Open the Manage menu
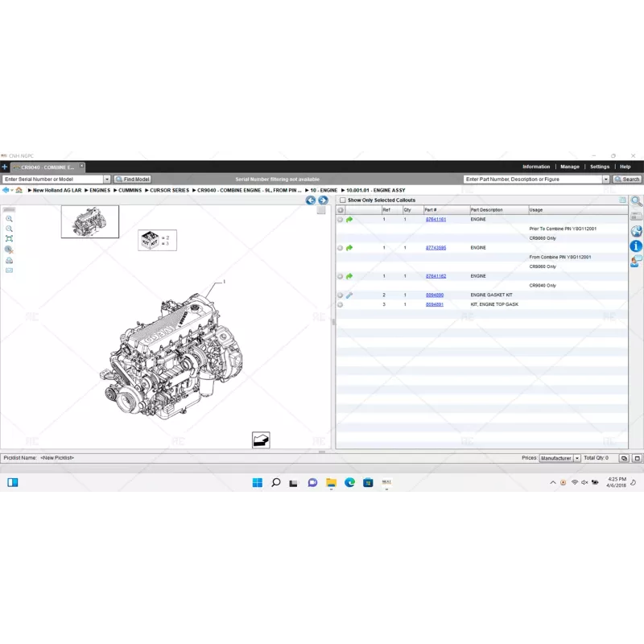 570,167
